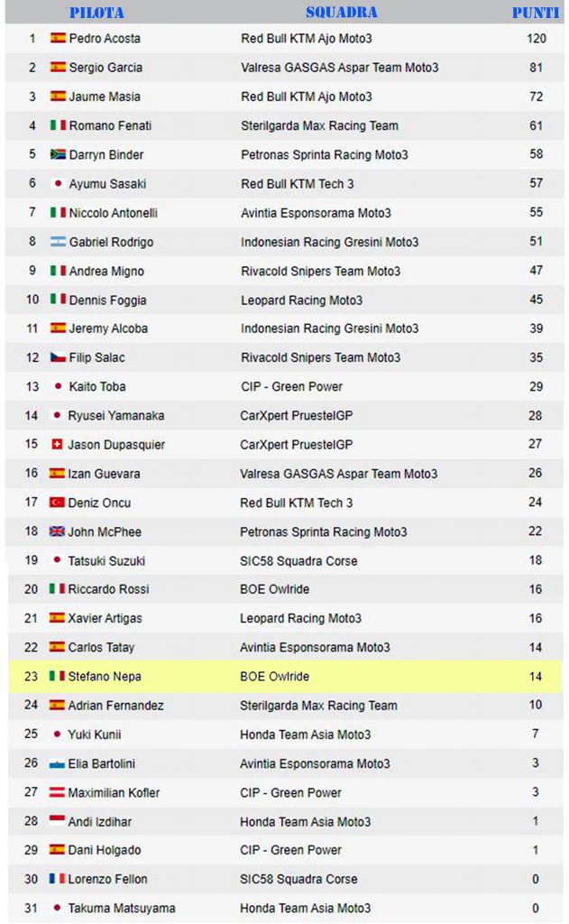Image resolution: width=569 pixels, height=924 pixels.
Task: Select the highlighted Stefano Nepa row
Action: coord(285,676)
